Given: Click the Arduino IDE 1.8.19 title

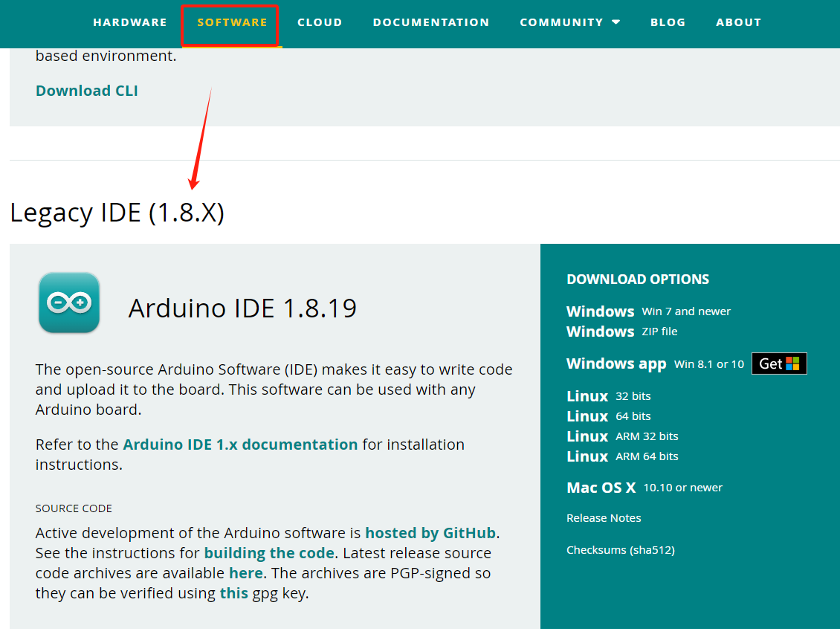Looking at the screenshot, I should 242,308.
